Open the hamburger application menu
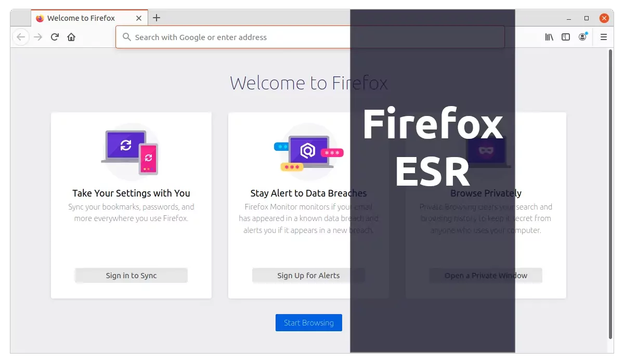 pyautogui.click(x=603, y=37)
